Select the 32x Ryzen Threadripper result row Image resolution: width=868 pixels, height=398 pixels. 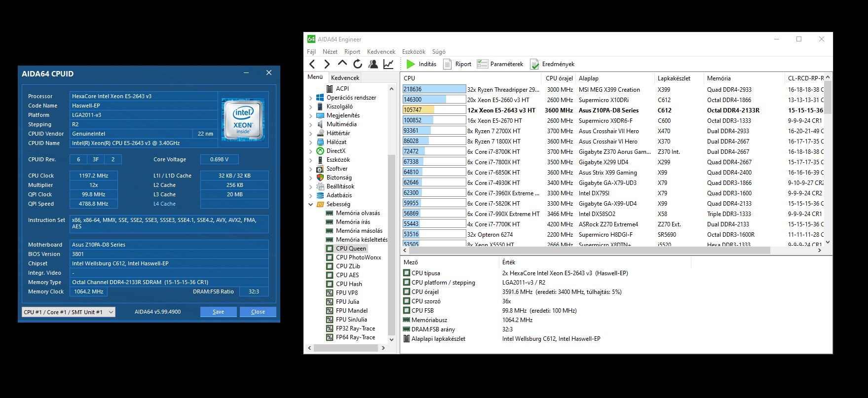[612, 90]
